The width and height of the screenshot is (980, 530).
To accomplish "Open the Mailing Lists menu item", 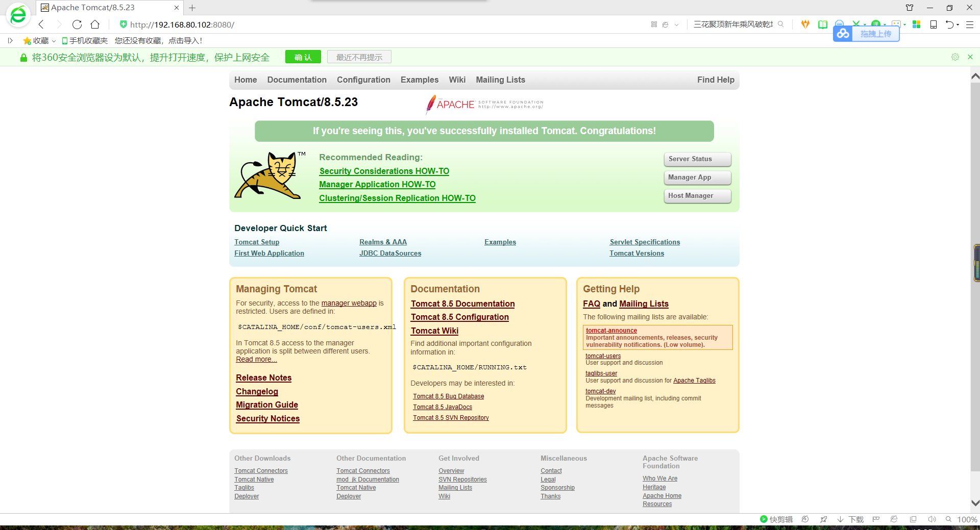I will click(501, 80).
